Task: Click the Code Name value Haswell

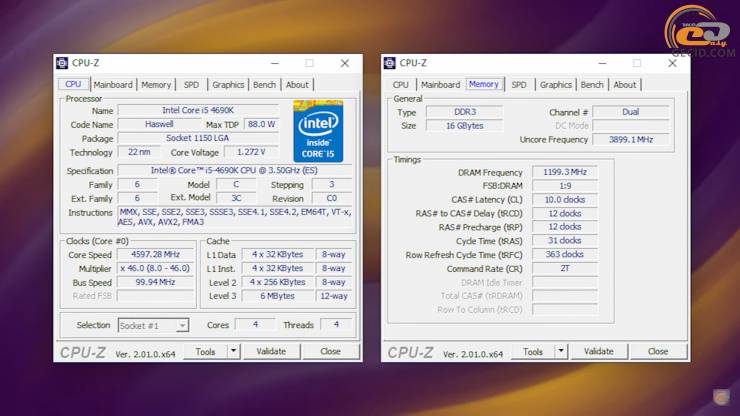Action: tap(159, 124)
